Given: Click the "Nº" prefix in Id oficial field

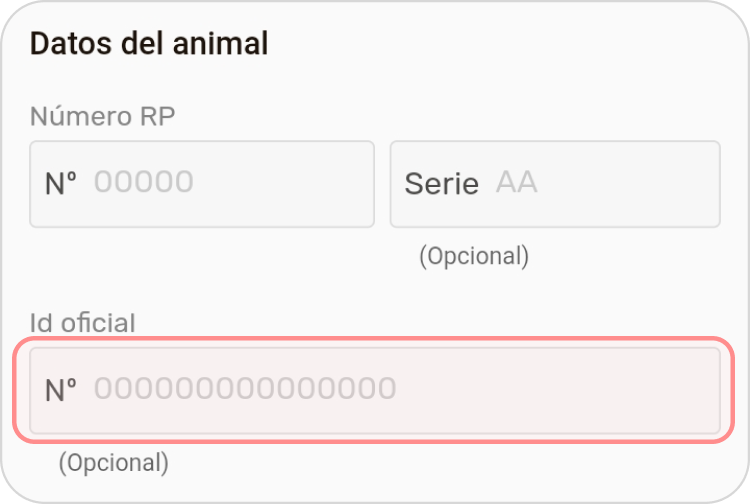Looking at the screenshot, I should click(61, 389).
